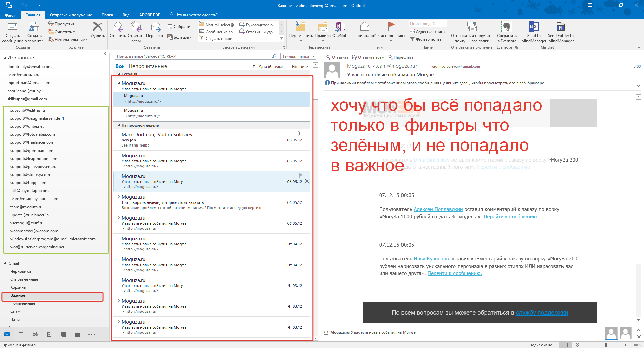Image resolution: width=644 pixels, height=348 pixels.
Task: Expand the quick steps gallery arrow
Action: pyautogui.click(x=282, y=39)
